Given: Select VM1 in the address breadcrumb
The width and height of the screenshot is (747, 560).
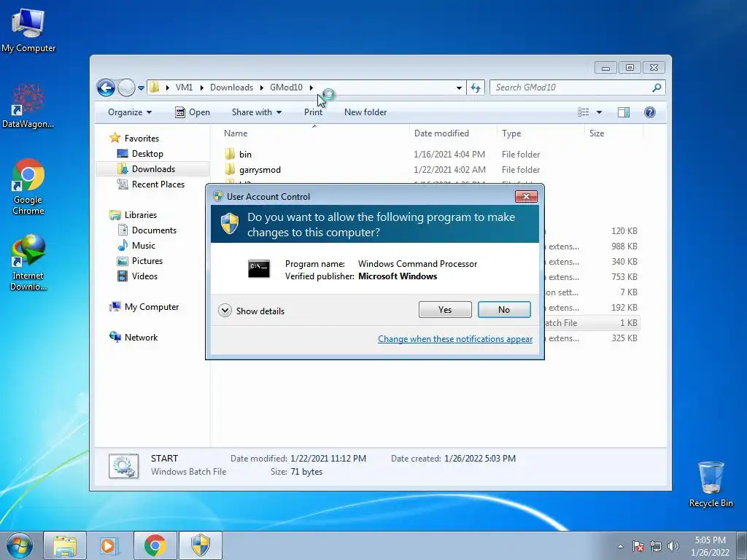Looking at the screenshot, I should coord(184,87).
